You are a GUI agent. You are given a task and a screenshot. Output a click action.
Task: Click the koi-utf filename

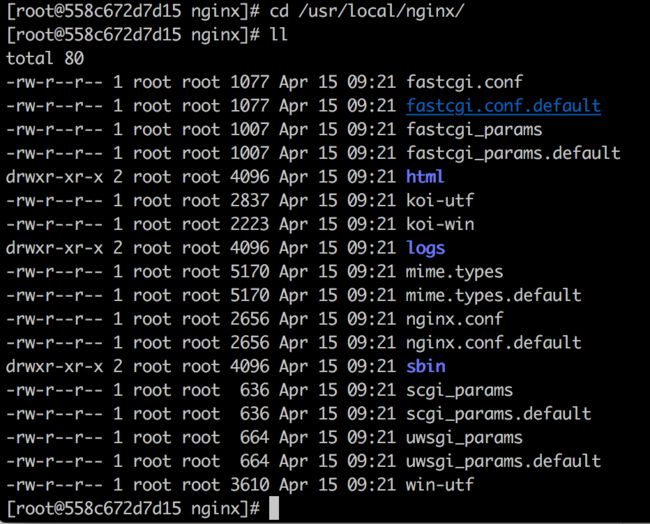[440, 201]
